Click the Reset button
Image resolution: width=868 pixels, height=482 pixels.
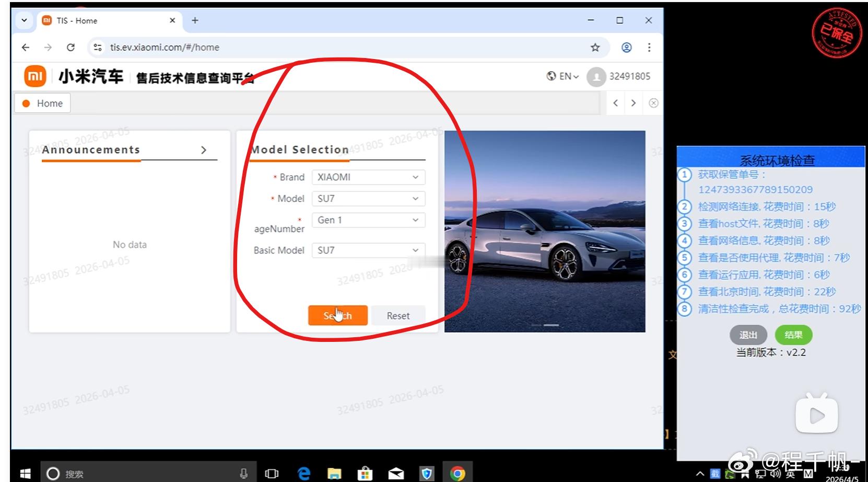398,316
